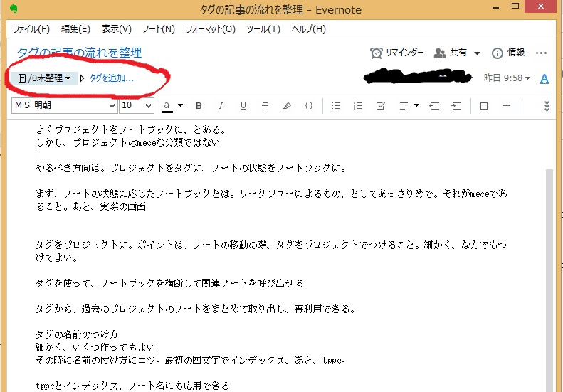
Task: Apply strikethrough formatting
Action: click(x=265, y=106)
